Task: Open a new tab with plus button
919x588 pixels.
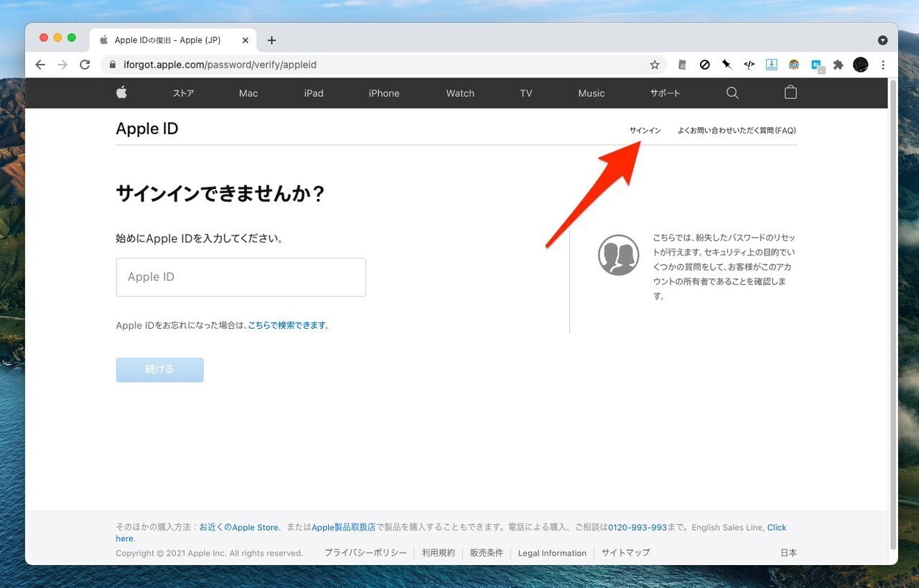Action: click(271, 40)
